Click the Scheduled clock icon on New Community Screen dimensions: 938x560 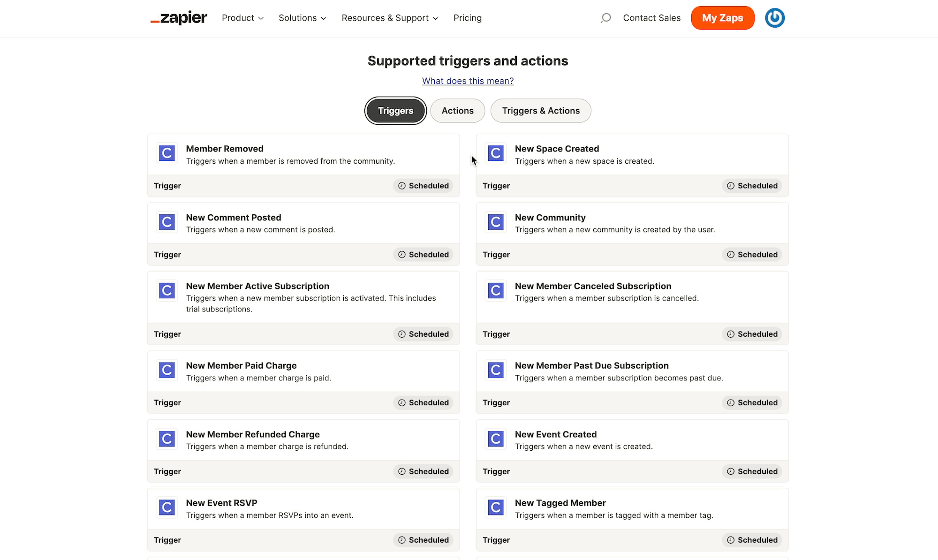[x=731, y=254]
